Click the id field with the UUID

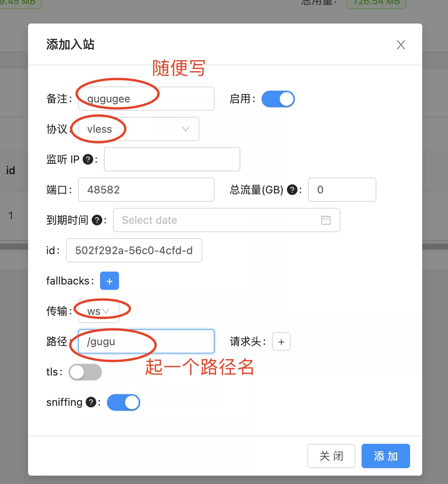pyautogui.click(x=134, y=250)
